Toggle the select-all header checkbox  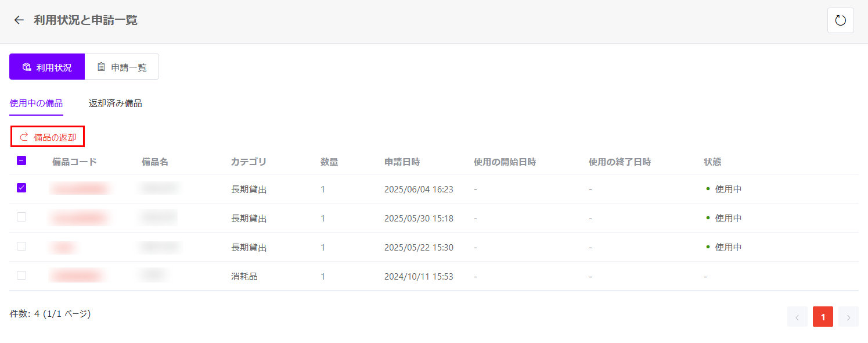(x=21, y=161)
